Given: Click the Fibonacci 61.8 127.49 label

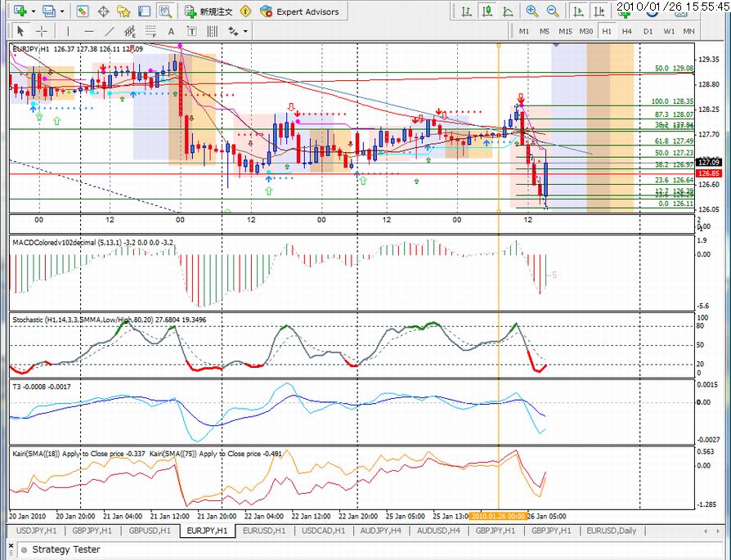Looking at the screenshot, I should (674, 141).
